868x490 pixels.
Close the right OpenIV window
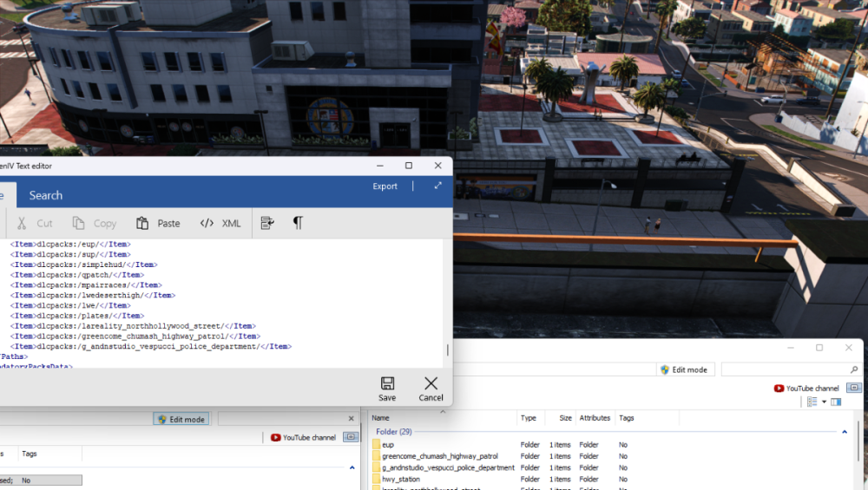(x=849, y=347)
